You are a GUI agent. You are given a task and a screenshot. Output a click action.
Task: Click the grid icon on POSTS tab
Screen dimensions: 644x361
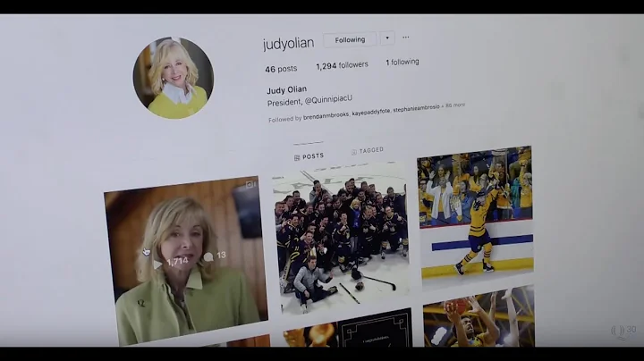point(297,158)
